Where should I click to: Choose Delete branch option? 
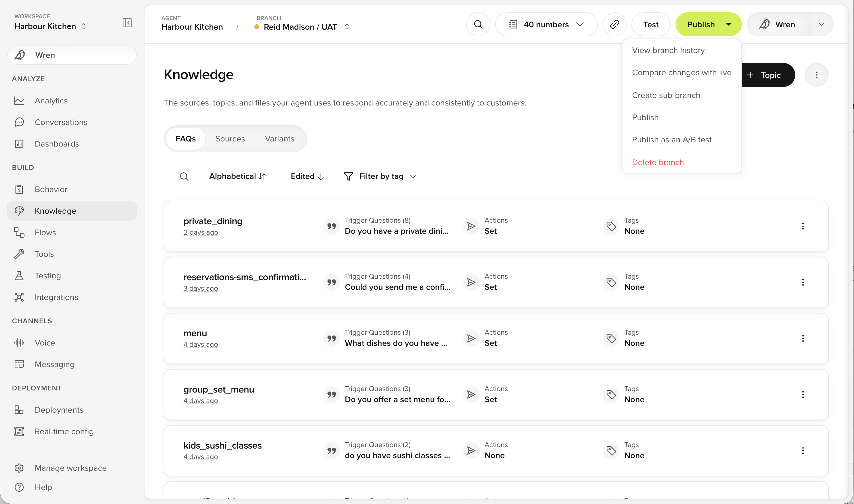[681, 162]
